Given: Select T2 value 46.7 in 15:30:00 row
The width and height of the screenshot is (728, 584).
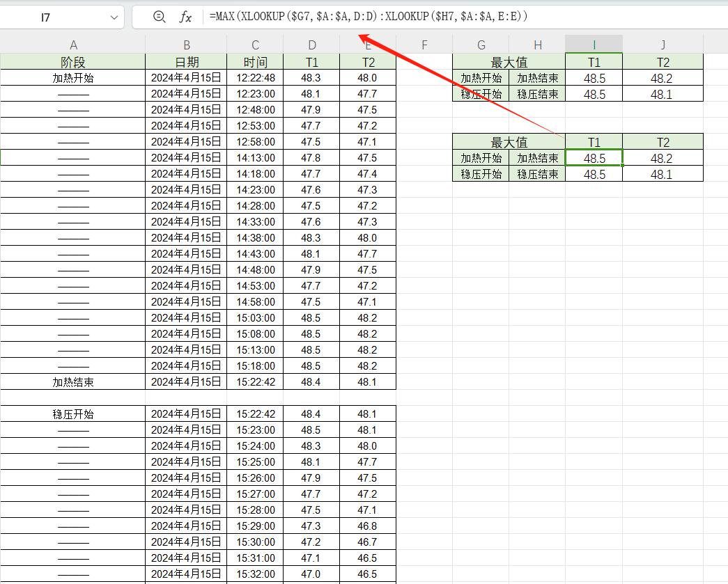Looking at the screenshot, I should pyautogui.click(x=368, y=542).
